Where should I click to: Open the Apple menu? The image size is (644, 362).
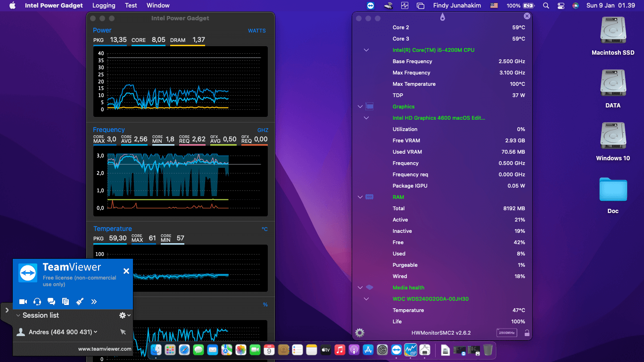(x=12, y=6)
